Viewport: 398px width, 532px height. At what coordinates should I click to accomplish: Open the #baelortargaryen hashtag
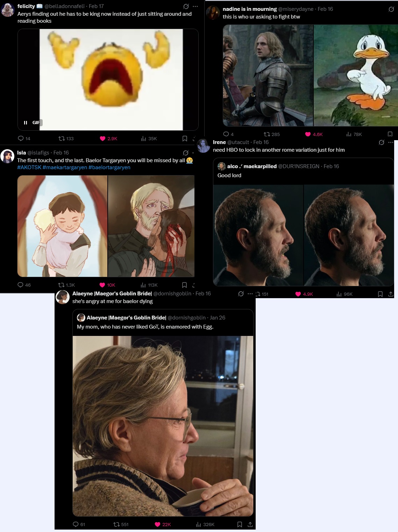point(109,167)
